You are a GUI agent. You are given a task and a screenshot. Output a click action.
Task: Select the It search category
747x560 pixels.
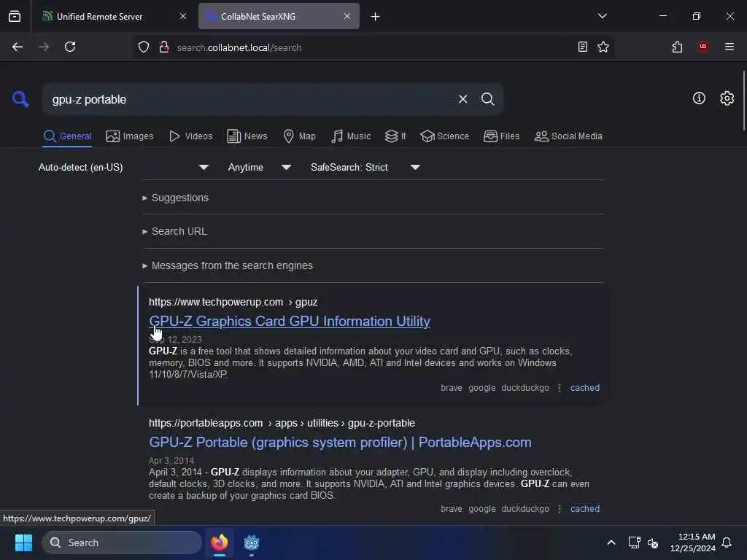[395, 136]
